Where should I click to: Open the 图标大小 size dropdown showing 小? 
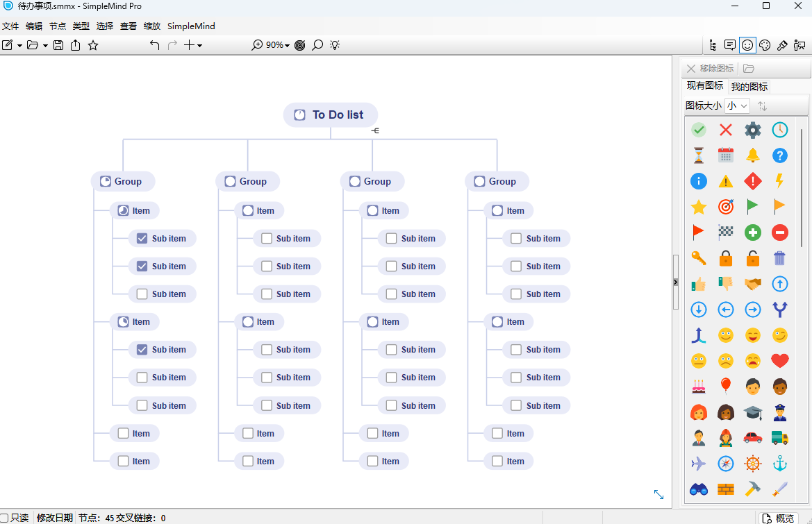click(x=737, y=105)
